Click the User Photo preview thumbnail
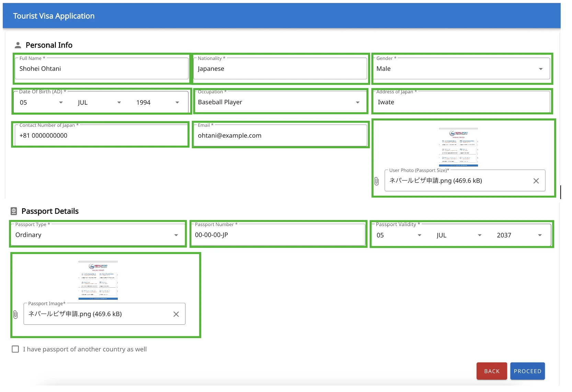 tap(458, 147)
